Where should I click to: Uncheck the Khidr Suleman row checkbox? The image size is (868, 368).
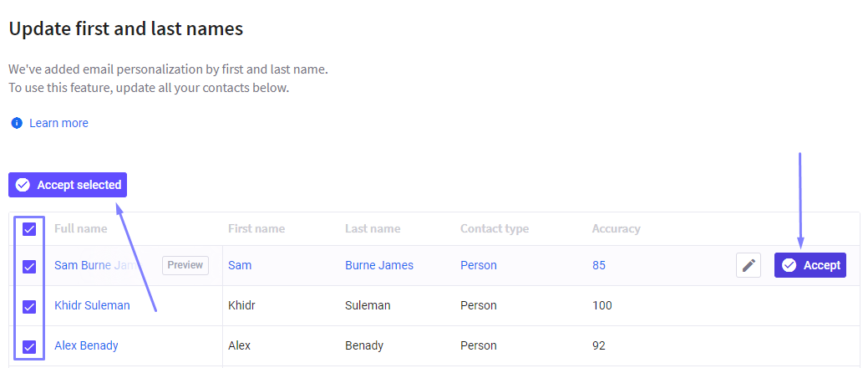click(x=28, y=306)
